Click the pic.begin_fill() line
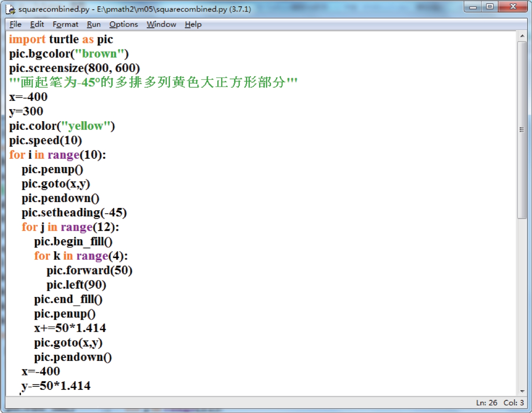This screenshot has height=413, width=532. 73,242
